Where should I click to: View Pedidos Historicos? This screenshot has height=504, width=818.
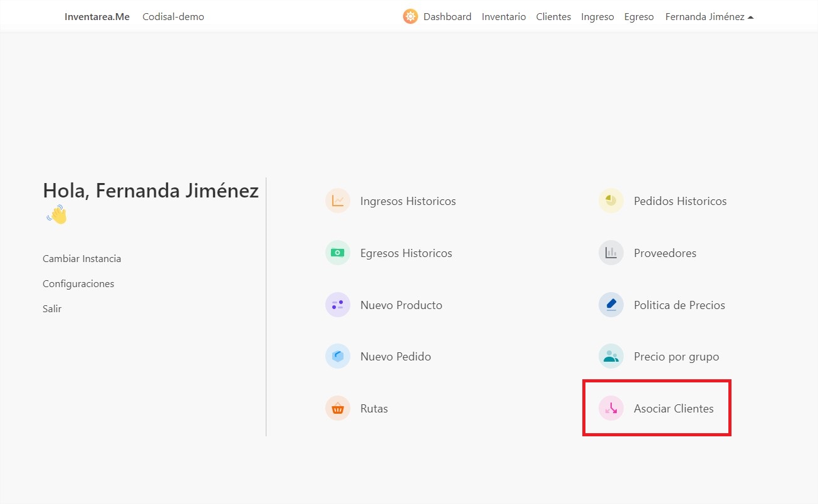pos(680,201)
